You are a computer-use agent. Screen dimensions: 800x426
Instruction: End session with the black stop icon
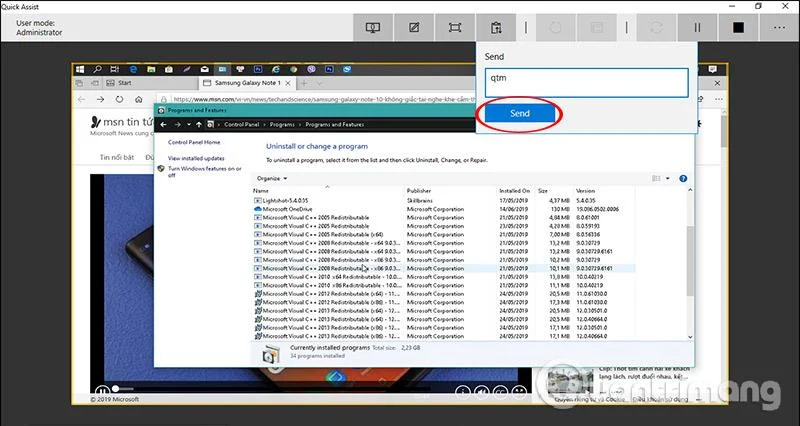click(x=738, y=28)
